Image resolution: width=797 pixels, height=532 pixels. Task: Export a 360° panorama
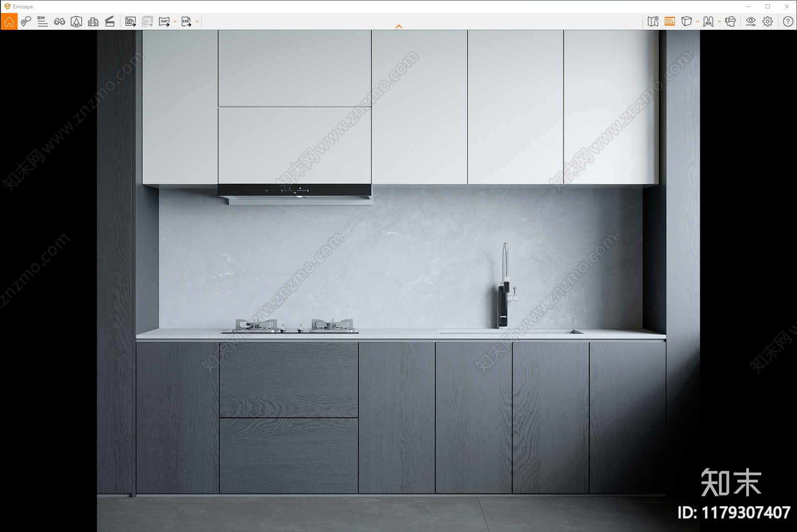(x=164, y=21)
